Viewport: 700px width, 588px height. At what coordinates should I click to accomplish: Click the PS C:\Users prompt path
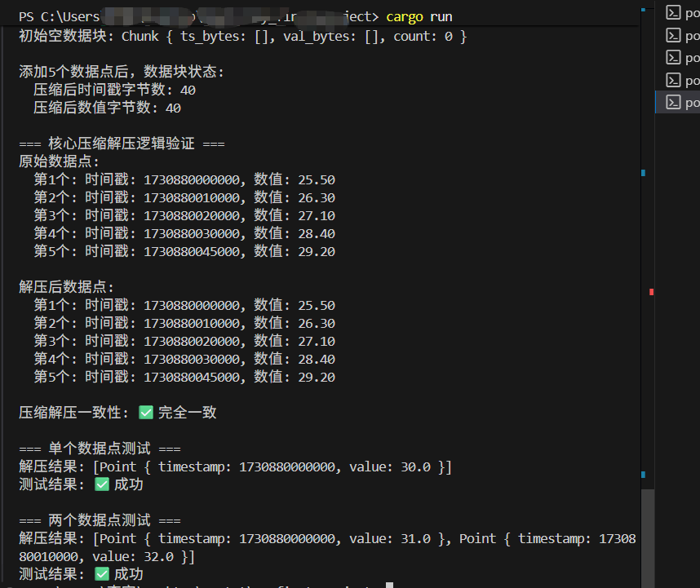point(199,17)
